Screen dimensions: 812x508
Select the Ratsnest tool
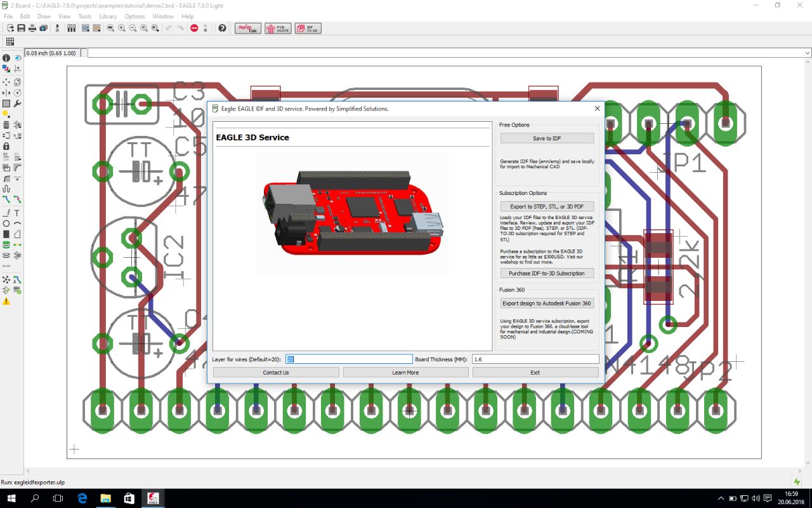[6, 279]
